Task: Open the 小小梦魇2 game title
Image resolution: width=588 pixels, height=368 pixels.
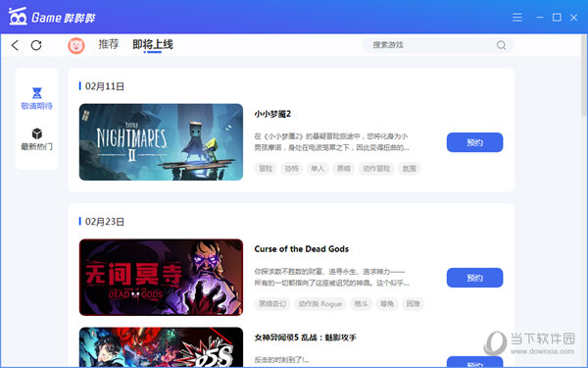Action: click(x=272, y=114)
